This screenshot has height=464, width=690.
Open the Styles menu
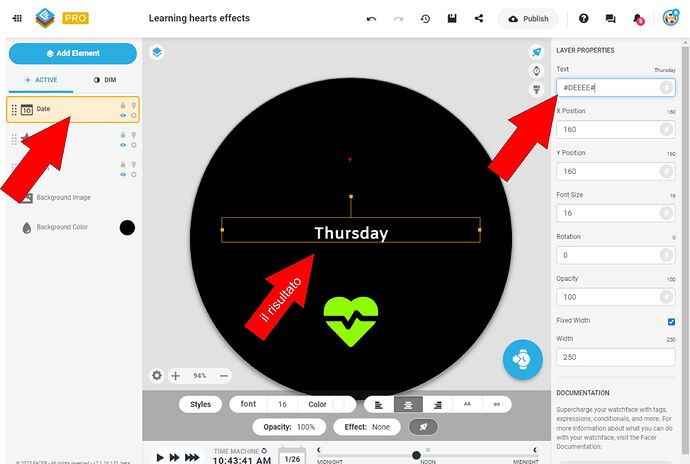coord(200,404)
